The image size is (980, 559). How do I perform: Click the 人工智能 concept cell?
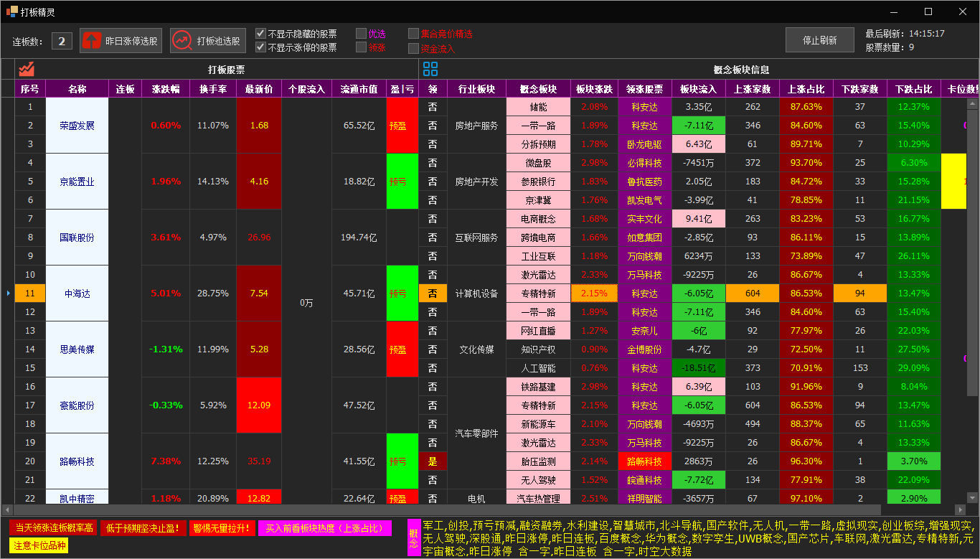538,367
